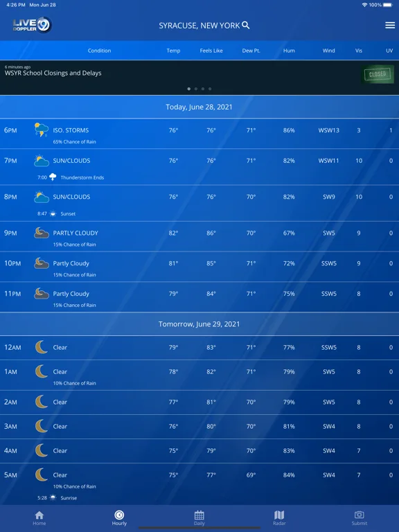The height and width of the screenshot is (532, 399).
Task: Select the Hourly tab
Action: point(119,517)
